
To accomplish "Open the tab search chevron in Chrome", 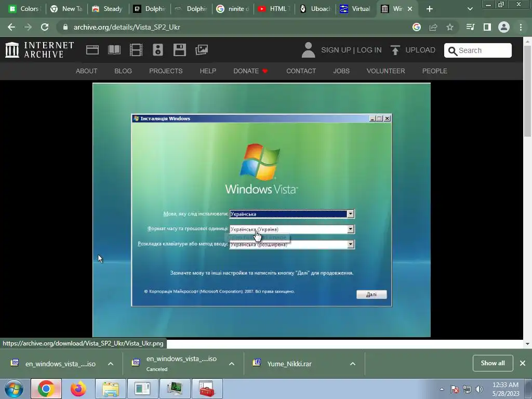I will click(470, 9).
